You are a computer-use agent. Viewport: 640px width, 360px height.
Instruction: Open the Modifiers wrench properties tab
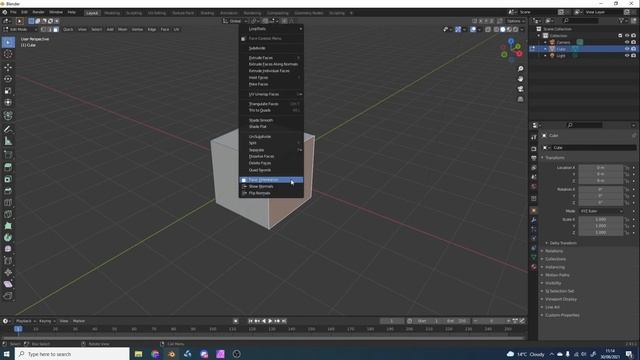(x=533, y=220)
